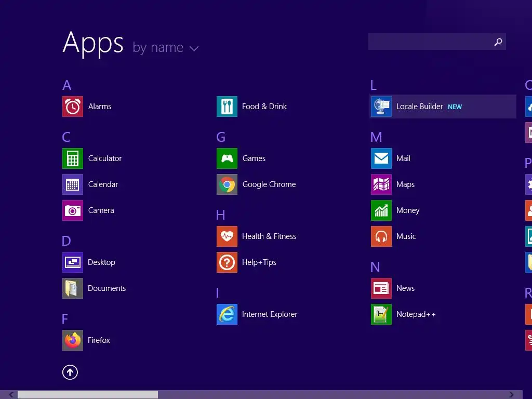
Task: Open the Mail envelope icon
Action: [381, 158]
